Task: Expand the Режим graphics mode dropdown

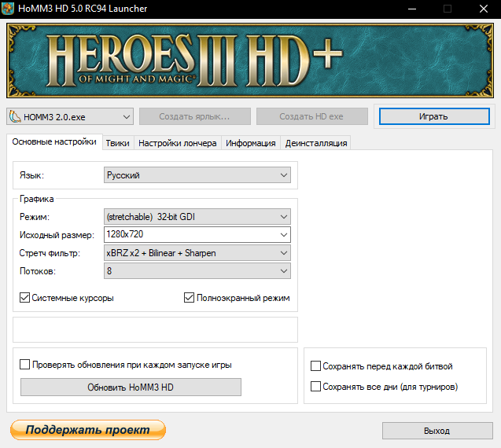Action: pos(197,217)
